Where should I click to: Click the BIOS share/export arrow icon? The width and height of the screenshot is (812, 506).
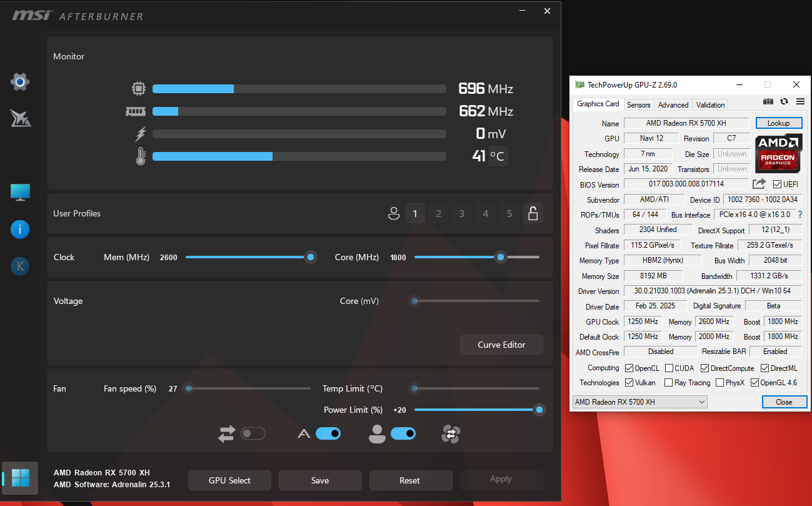coord(759,184)
